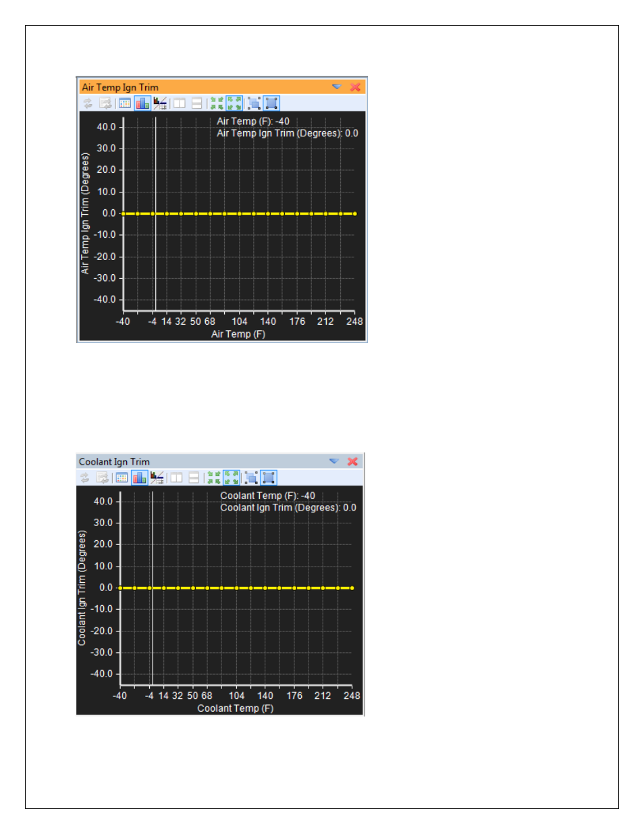Choose vertical split layout in Coolant Ign Trim
This screenshot has width=644, height=834.
tap(177, 477)
